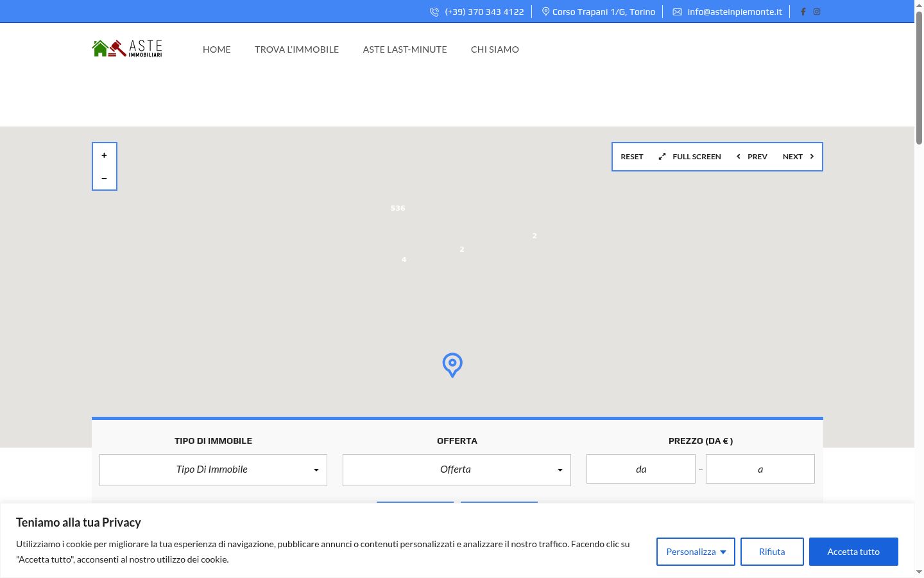Click the map cluster labeled 4
This screenshot has height=578, width=924.
(x=404, y=259)
